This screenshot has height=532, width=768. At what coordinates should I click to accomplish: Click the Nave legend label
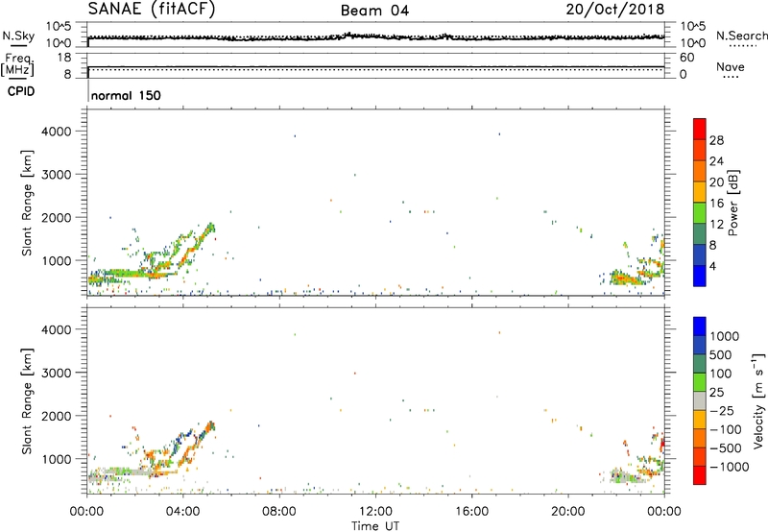click(x=731, y=66)
